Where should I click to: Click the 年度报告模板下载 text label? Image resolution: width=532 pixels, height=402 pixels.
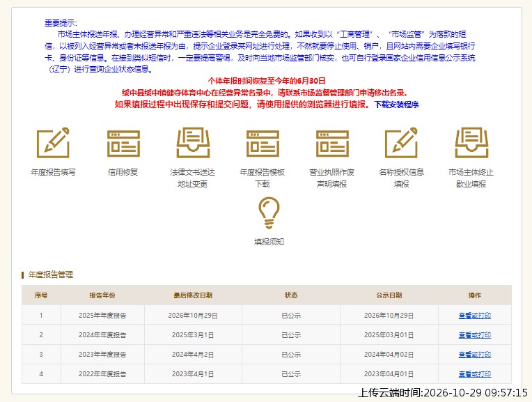pos(263,178)
